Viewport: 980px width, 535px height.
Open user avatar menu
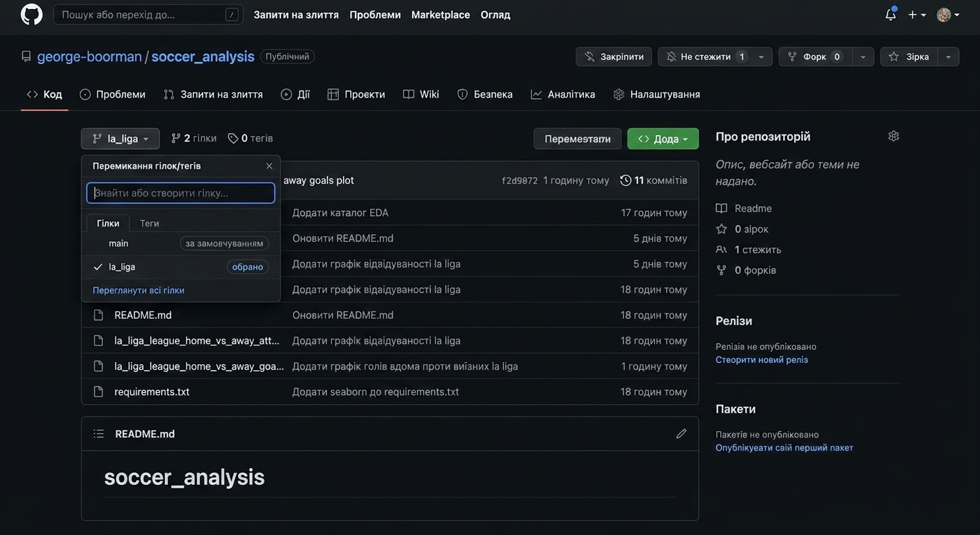click(x=948, y=15)
